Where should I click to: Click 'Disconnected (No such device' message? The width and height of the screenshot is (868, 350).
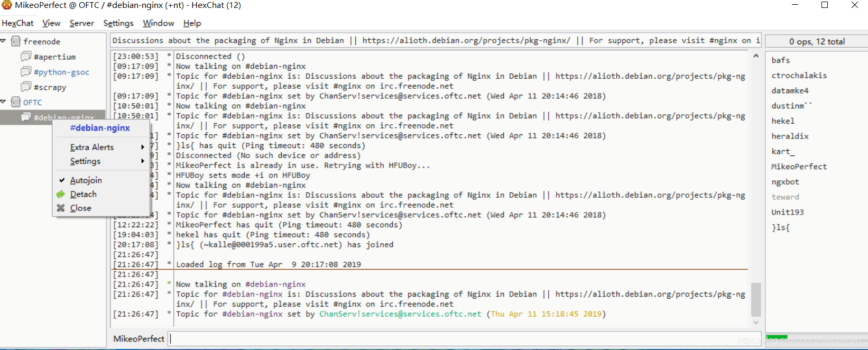pyautogui.click(x=268, y=155)
